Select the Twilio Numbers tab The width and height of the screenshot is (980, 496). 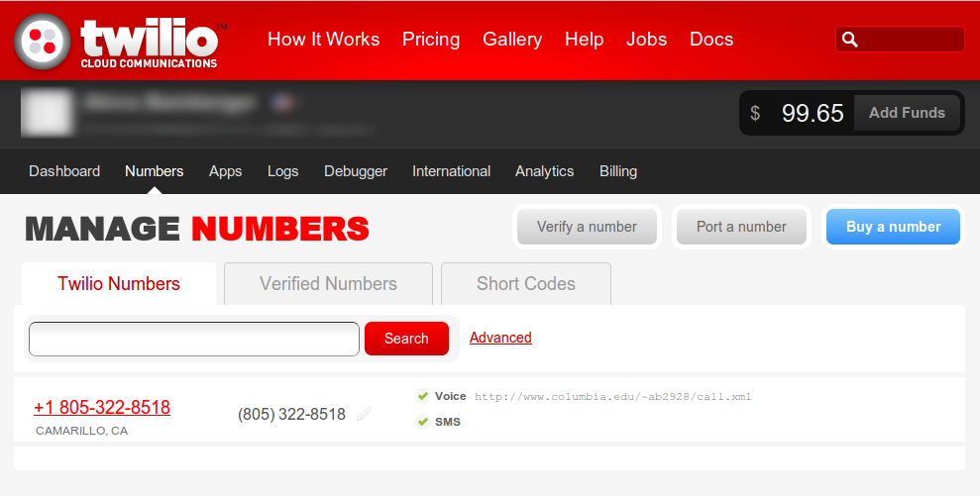119,283
